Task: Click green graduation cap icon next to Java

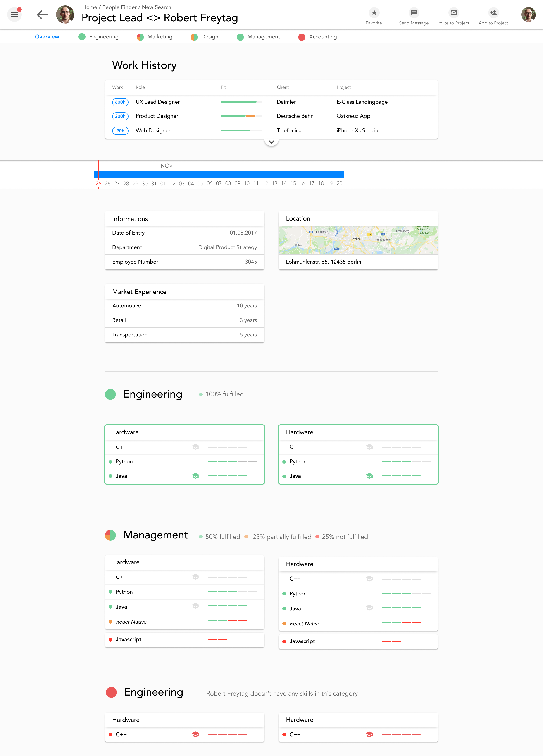Action: click(x=195, y=476)
